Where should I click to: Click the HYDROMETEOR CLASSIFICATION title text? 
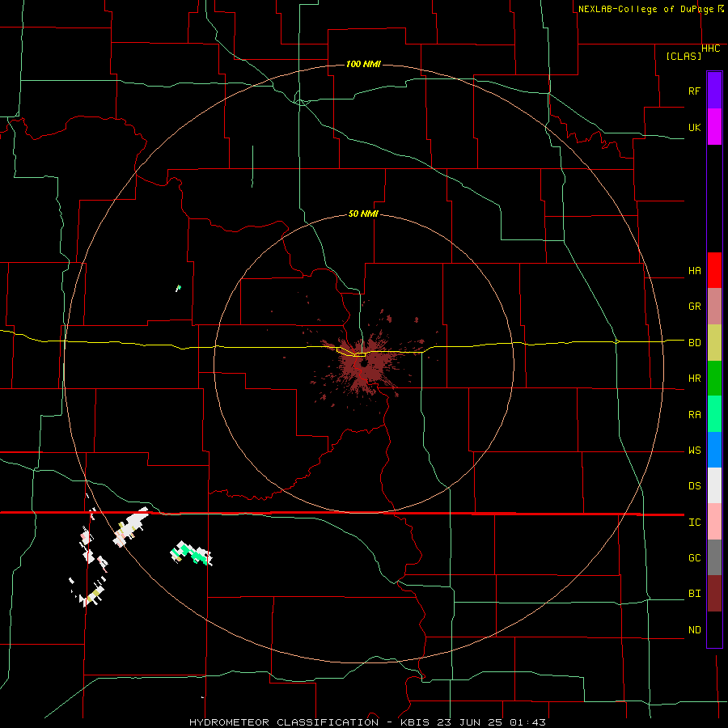click(284, 722)
